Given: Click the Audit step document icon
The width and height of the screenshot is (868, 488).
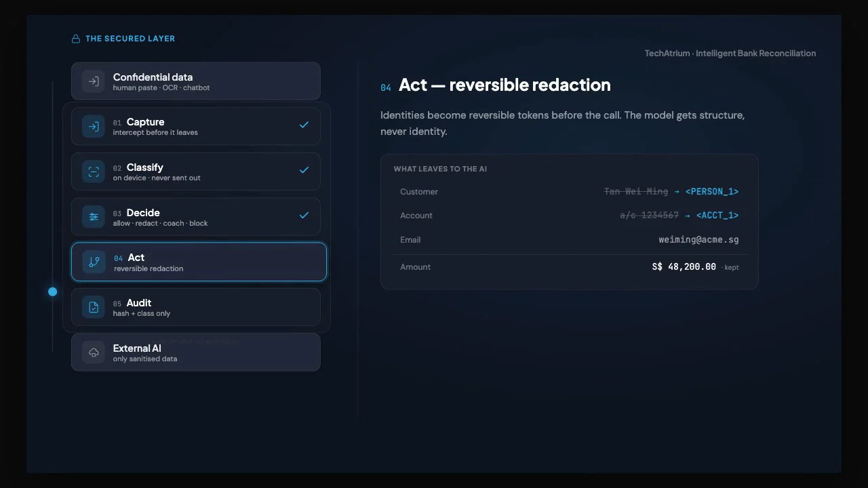Looking at the screenshot, I should pyautogui.click(x=94, y=307).
